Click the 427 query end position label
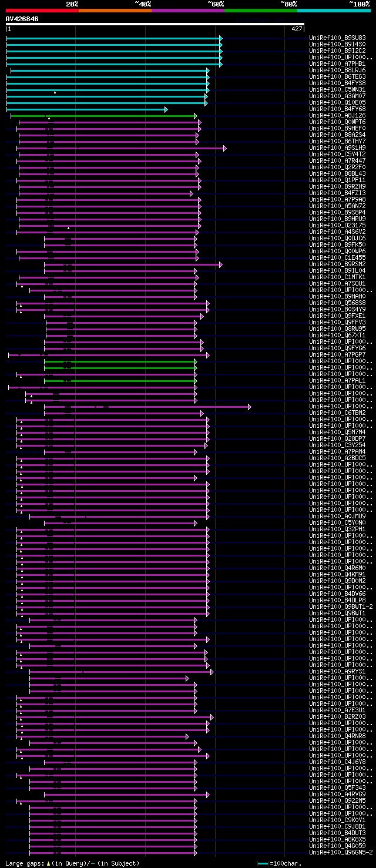Screen dimensions: 376x868 [x=297, y=29]
